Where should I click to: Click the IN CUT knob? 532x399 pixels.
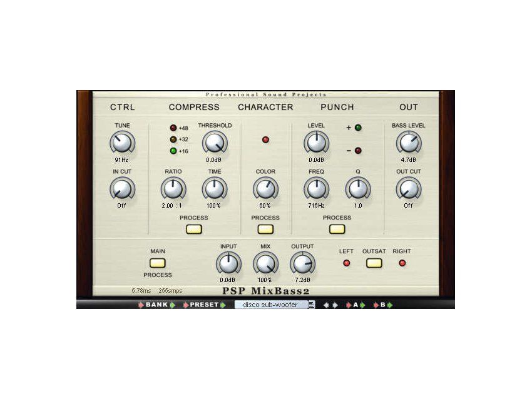(122, 189)
